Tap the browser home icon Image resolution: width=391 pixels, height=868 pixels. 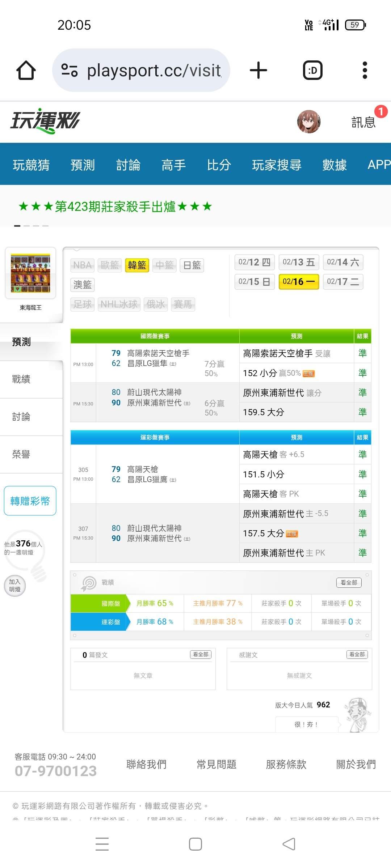(x=26, y=70)
